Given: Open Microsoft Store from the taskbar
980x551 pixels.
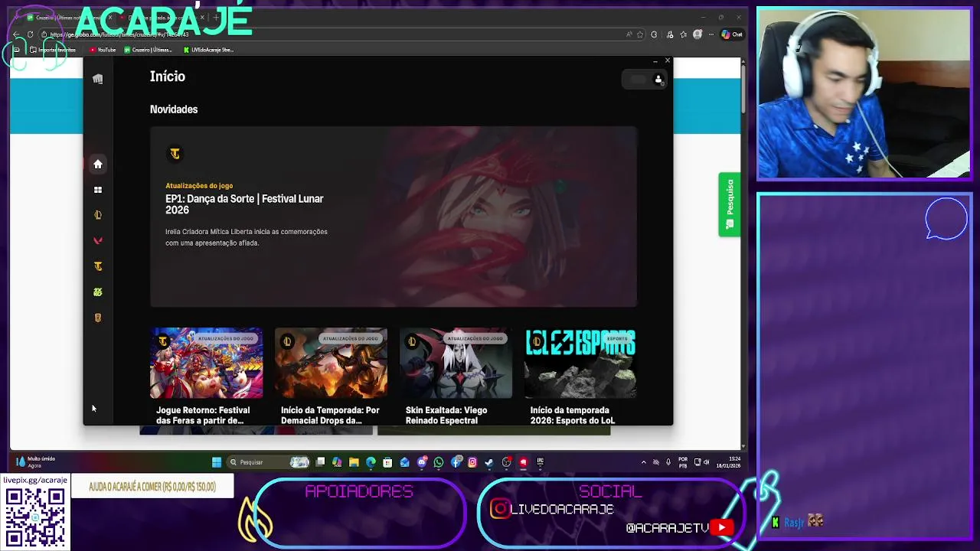Looking at the screenshot, I should [387, 461].
